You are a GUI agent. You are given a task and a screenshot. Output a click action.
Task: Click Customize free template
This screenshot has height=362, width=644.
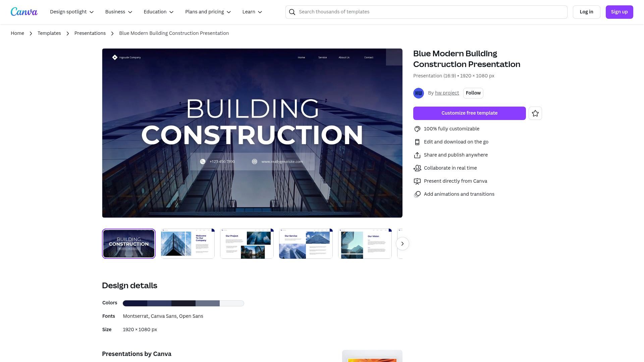[469, 113]
